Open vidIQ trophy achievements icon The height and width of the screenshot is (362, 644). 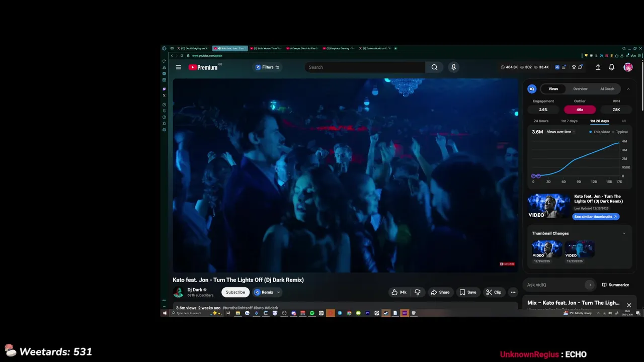(x=574, y=67)
